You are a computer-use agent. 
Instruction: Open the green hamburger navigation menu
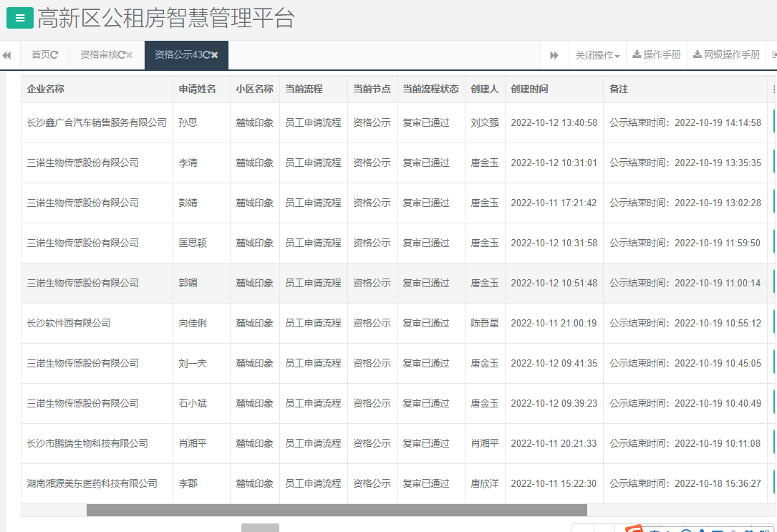pos(19,18)
